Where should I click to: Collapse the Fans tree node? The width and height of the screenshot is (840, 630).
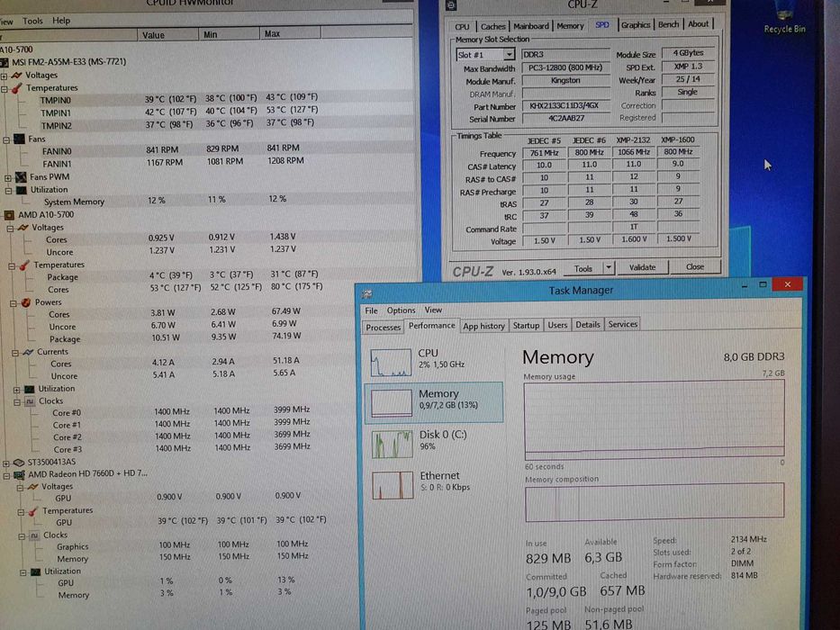pyautogui.click(x=6, y=140)
